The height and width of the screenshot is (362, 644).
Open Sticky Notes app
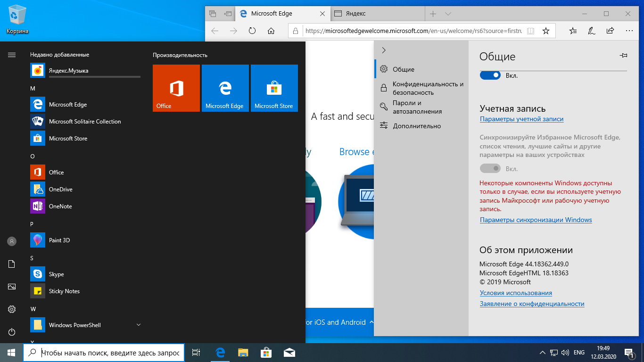[x=85, y=291]
